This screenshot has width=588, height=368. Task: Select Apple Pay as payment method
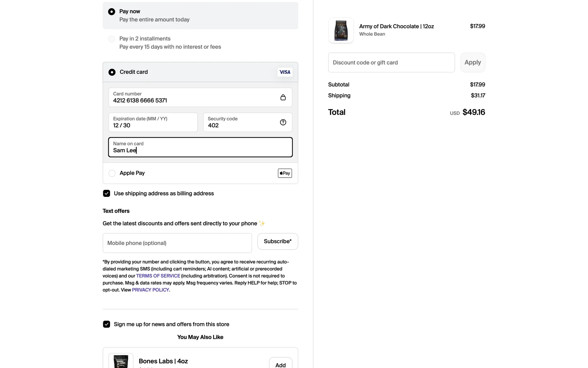[x=112, y=173]
